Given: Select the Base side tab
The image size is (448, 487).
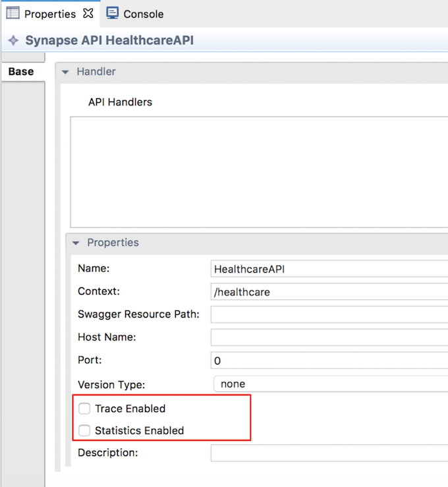Looking at the screenshot, I should [22, 71].
